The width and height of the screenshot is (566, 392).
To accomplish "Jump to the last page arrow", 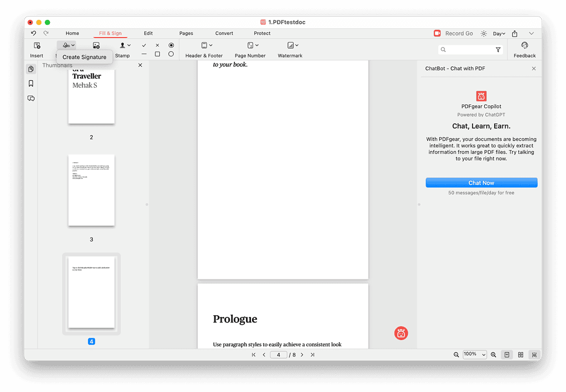I will coord(312,354).
